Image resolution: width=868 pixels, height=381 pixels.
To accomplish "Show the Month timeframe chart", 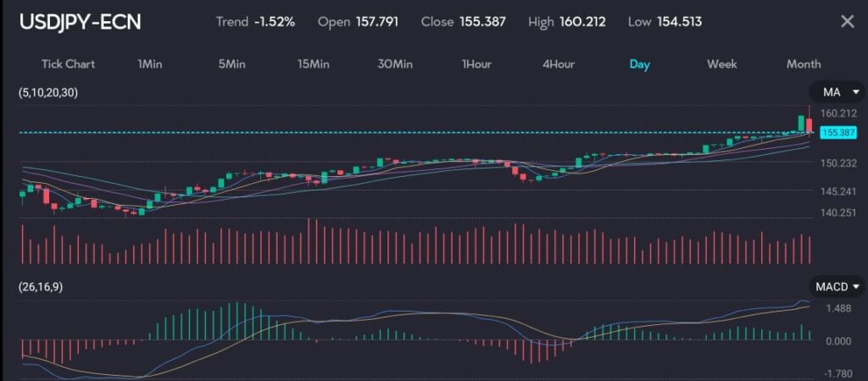I will [x=803, y=64].
